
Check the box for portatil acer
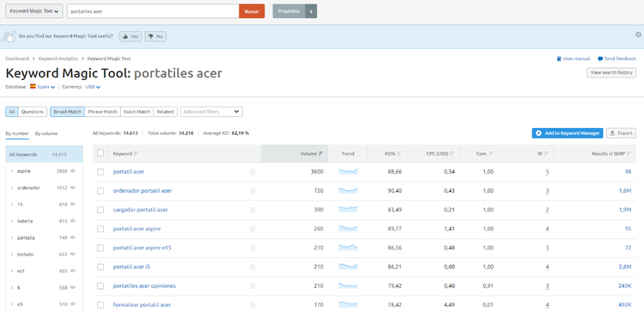coord(100,172)
